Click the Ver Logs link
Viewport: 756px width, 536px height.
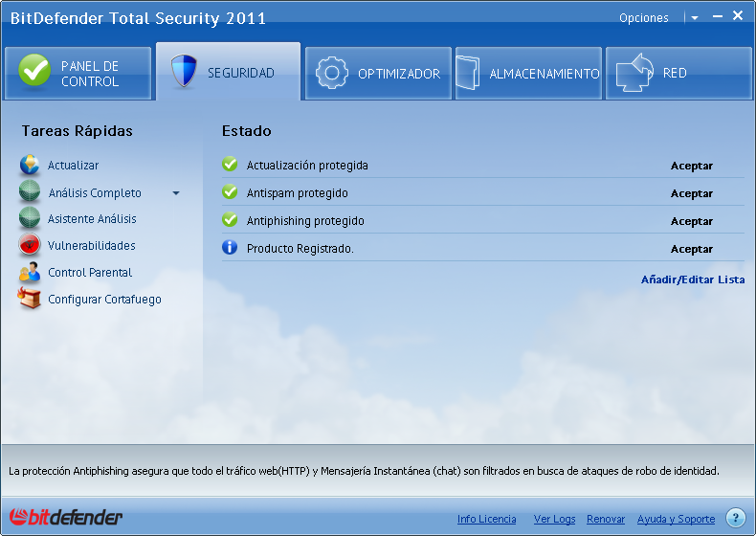[554, 519]
